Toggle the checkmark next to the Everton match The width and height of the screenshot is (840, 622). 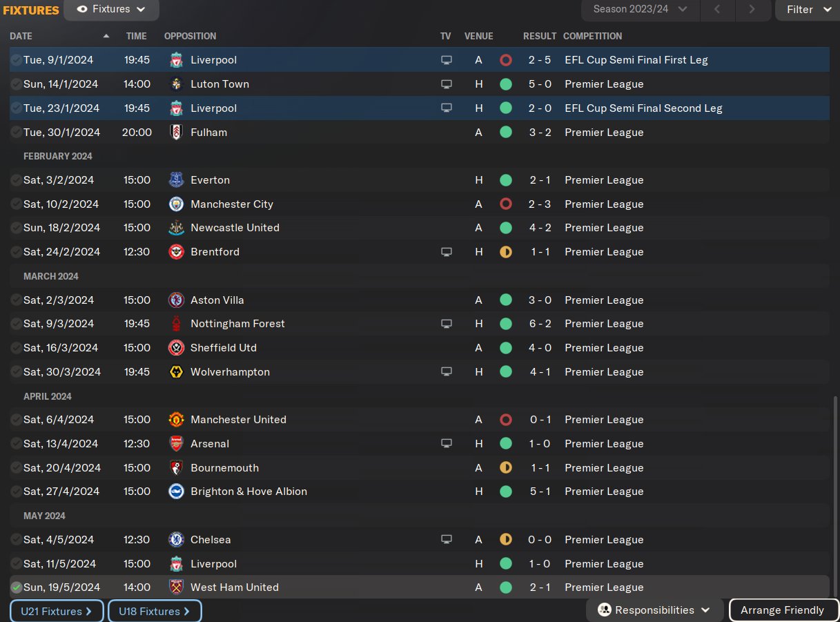pos(16,180)
